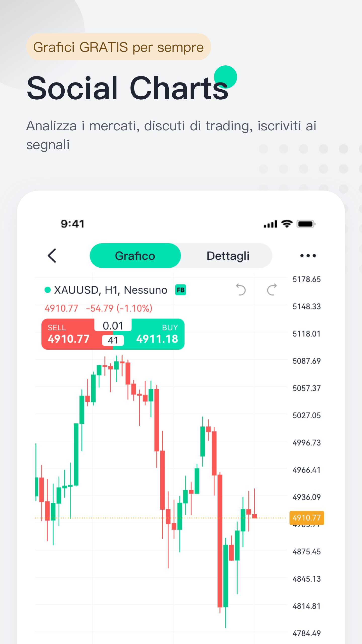Tap the green dot beside XAUUSD
362x644 pixels.
coord(48,290)
